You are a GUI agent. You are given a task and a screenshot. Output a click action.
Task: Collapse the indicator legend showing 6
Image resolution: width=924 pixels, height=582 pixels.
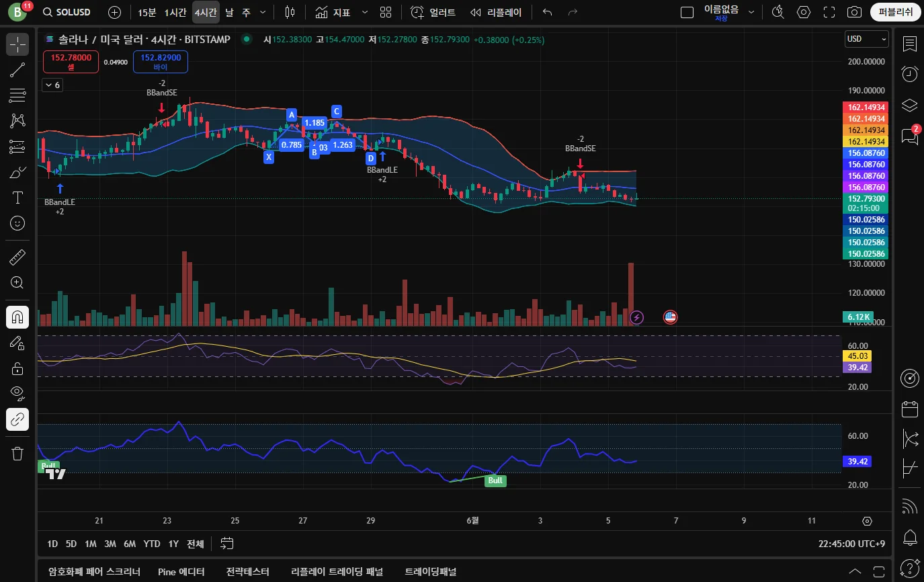[x=52, y=85]
